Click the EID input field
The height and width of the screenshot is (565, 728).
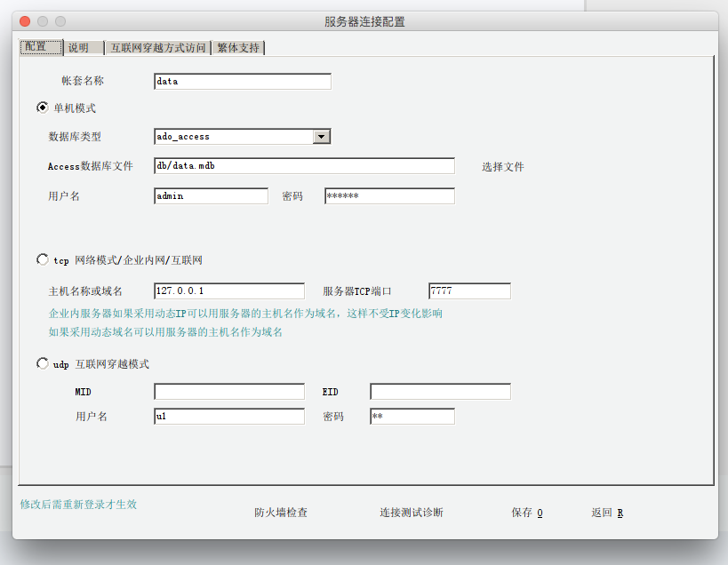tap(440, 392)
